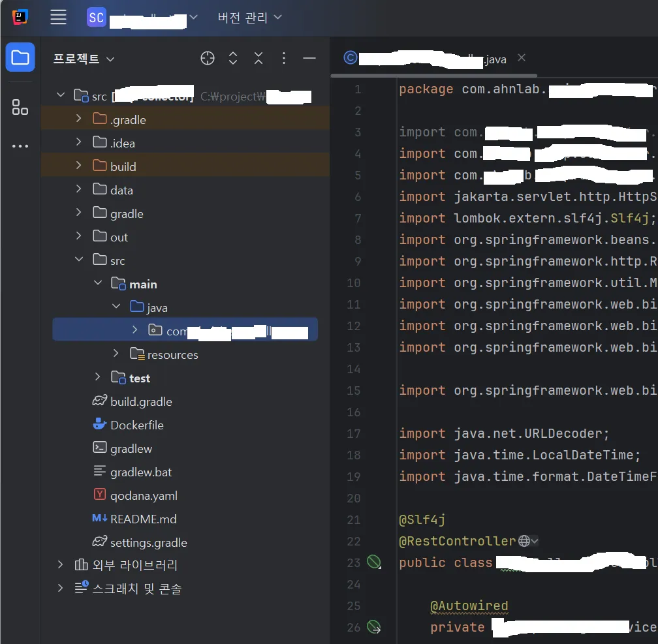This screenshot has width=658, height=644.
Task: Open project panel options kebab menu
Action: click(x=284, y=59)
